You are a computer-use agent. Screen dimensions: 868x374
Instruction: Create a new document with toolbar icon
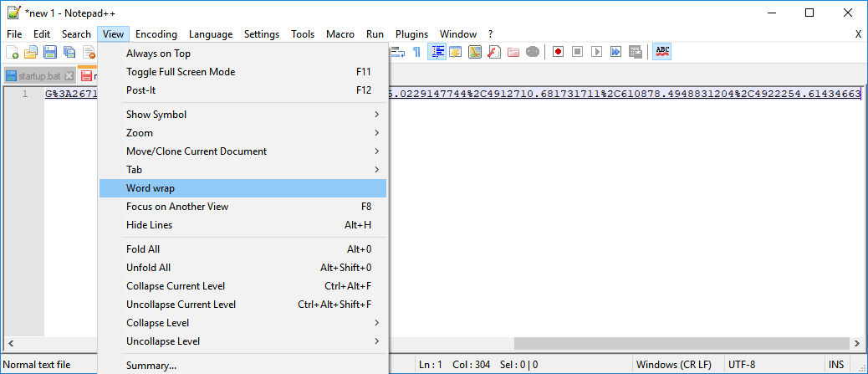click(12, 52)
